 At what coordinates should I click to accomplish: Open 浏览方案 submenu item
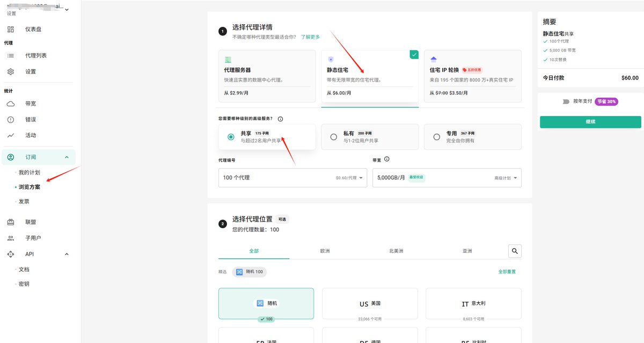30,187
